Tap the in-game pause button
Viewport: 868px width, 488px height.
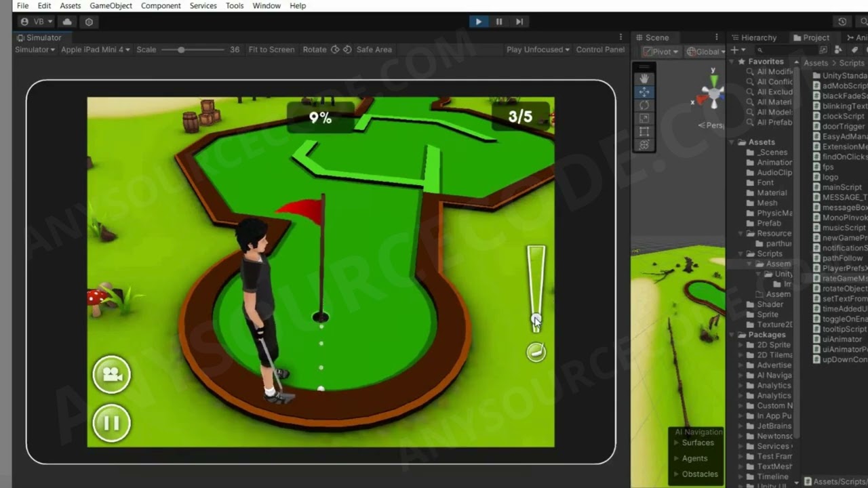112,424
